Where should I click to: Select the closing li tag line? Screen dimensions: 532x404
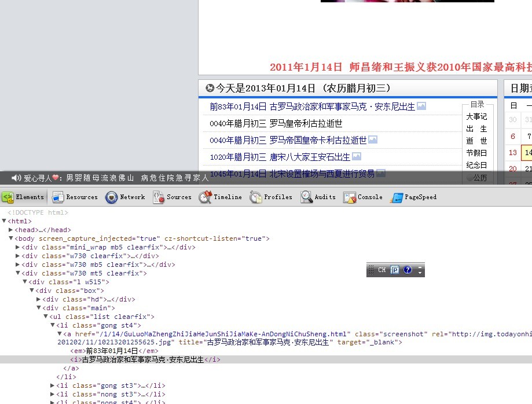pyautogui.click(x=66, y=377)
